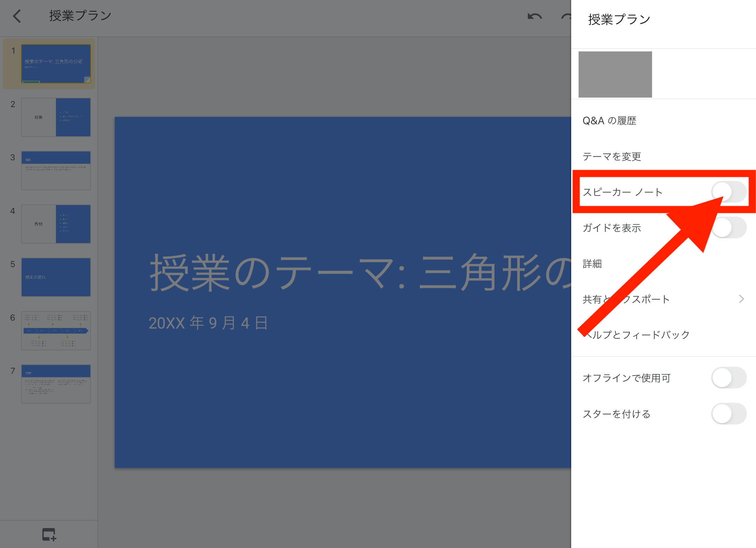Viewport: 756px width, 548px height.
Task: Click the 授業プラン title in the side panel
Action: [x=619, y=19]
